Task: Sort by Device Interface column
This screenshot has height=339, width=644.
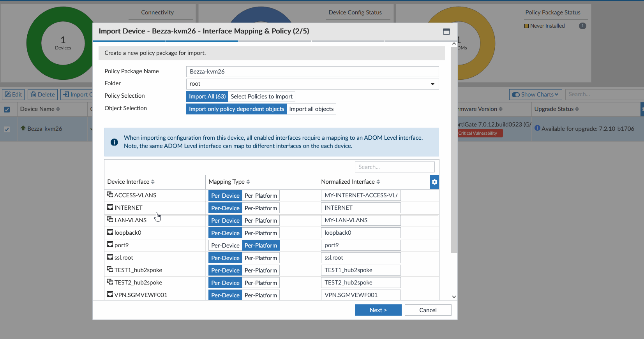Action: point(153,182)
